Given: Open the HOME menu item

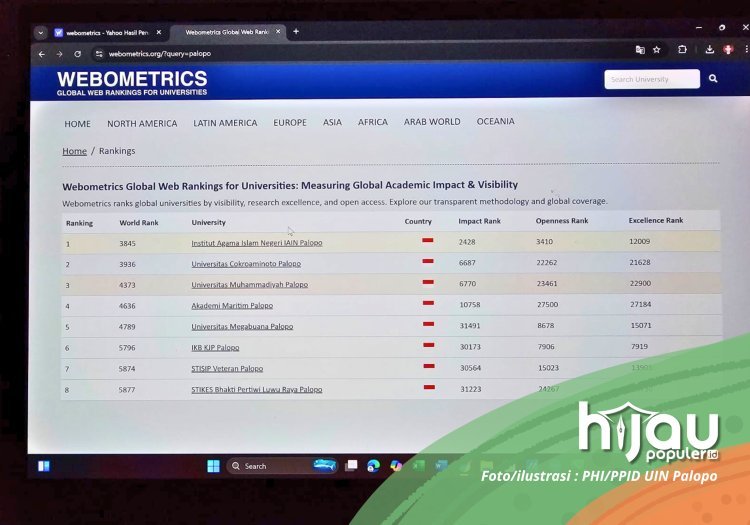Looking at the screenshot, I should click(77, 124).
